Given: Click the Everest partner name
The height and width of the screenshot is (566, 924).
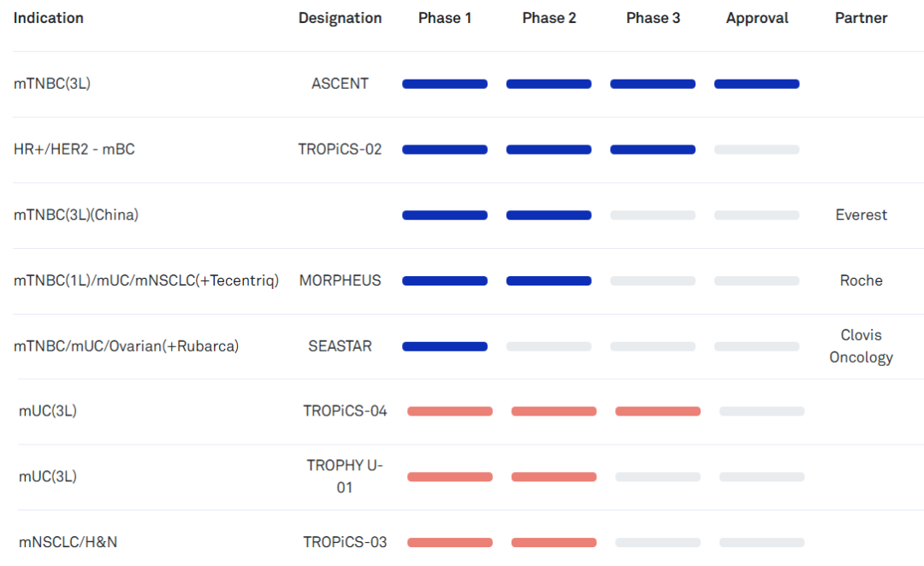Looking at the screenshot, I should (x=861, y=215).
